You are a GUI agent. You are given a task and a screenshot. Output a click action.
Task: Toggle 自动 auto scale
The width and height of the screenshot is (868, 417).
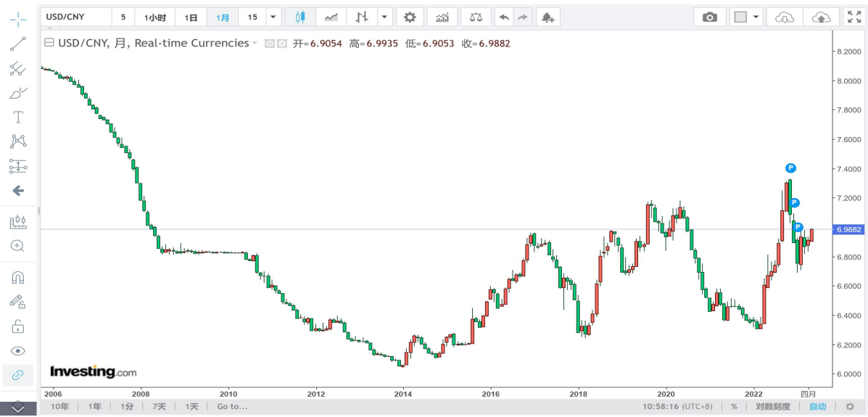click(x=817, y=406)
